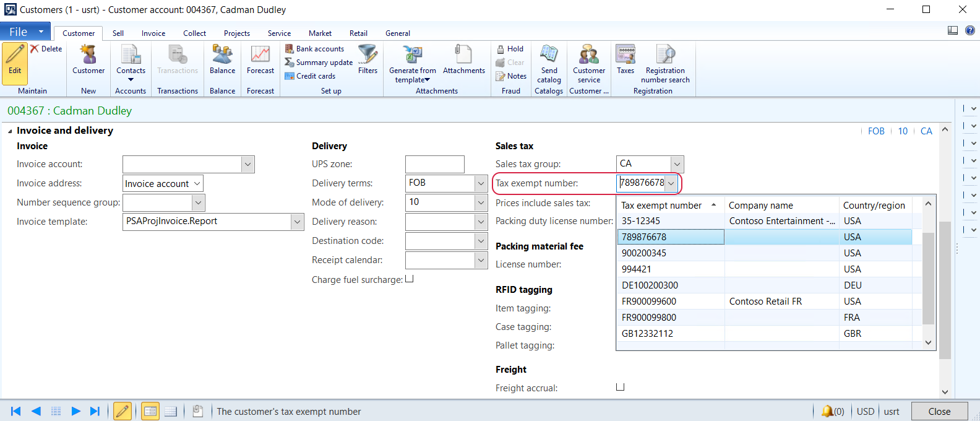Viewport: 980px width, 421px height.
Task: Go to the next record arrow
Action: 75,411
